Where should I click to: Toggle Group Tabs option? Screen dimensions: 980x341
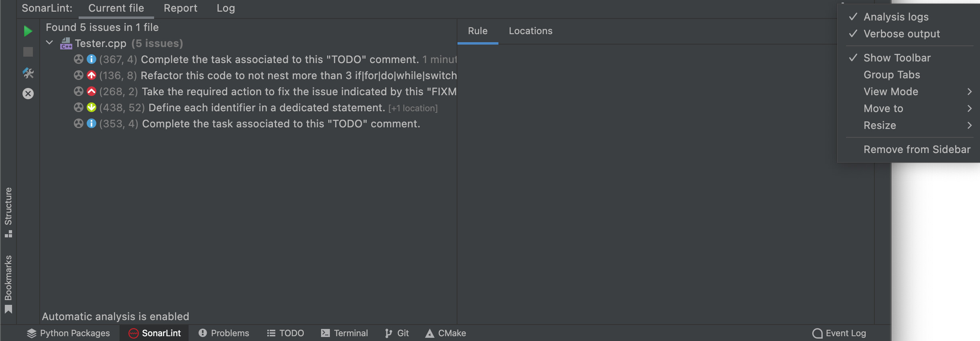pyautogui.click(x=908, y=75)
